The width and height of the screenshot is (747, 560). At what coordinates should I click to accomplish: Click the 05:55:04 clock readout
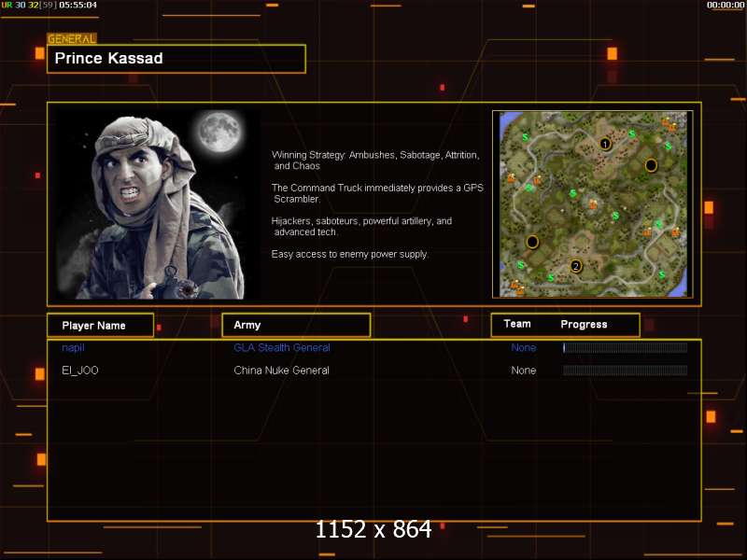click(x=78, y=5)
